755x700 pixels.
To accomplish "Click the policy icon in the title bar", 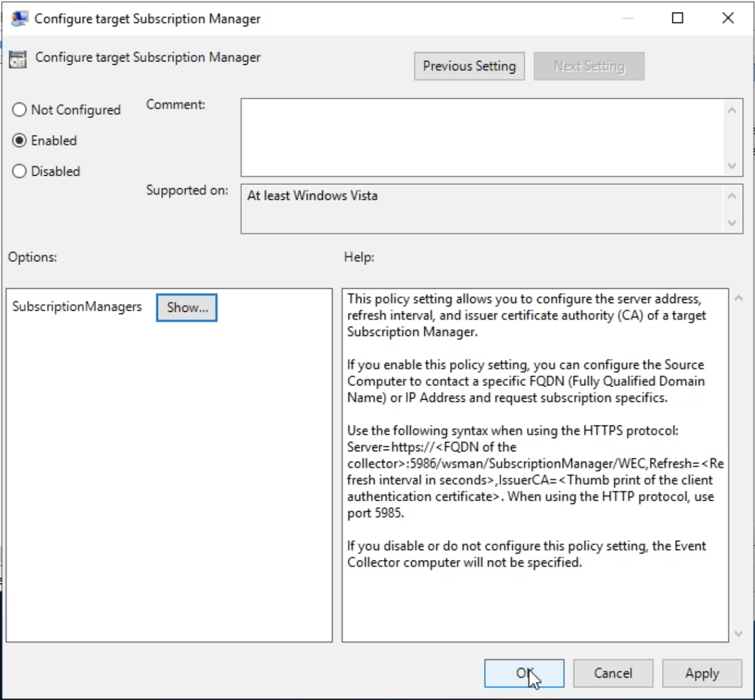I will click(x=19, y=19).
